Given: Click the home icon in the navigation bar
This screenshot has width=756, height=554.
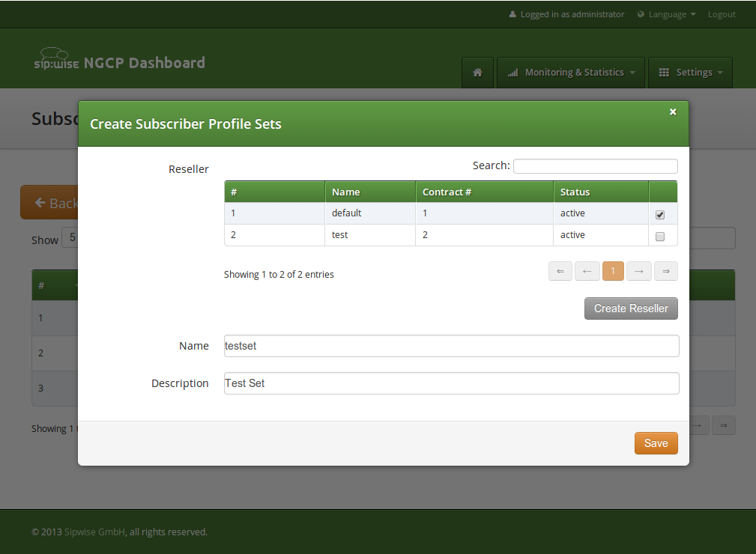Looking at the screenshot, I should click(477, 72).
